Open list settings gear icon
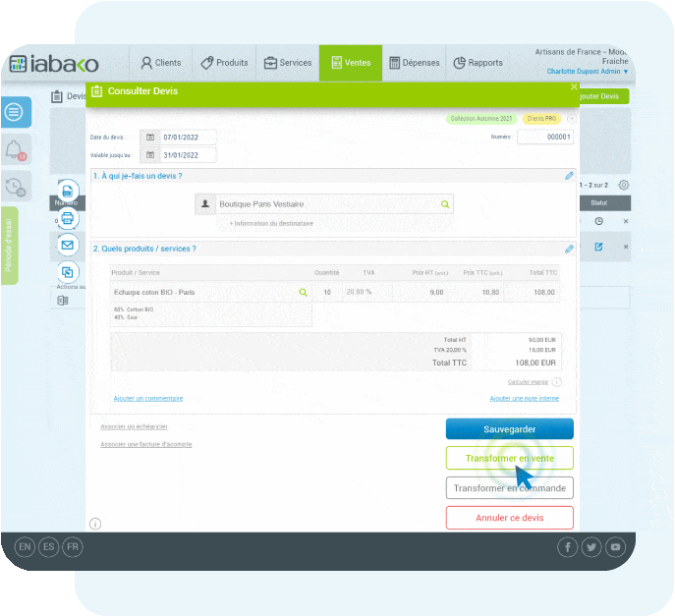The height and width of the screenshot is (616, 675). click(623, 185)
